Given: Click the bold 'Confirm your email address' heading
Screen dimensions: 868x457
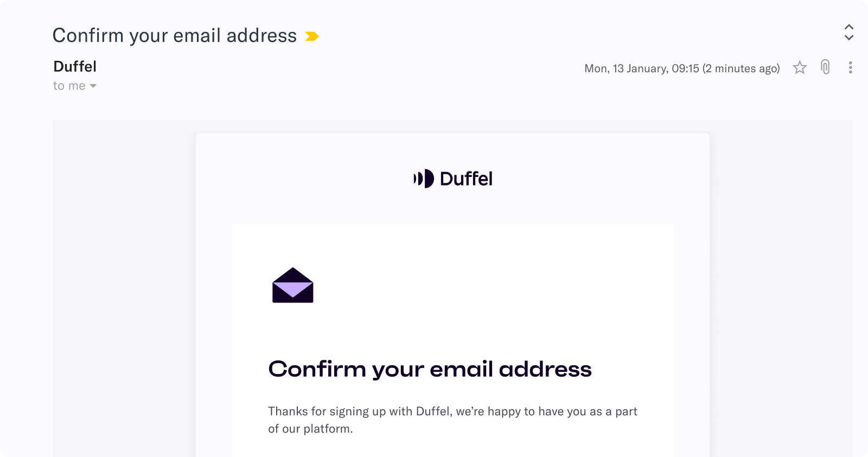Looking at the screenshot, I should [430, 370].
